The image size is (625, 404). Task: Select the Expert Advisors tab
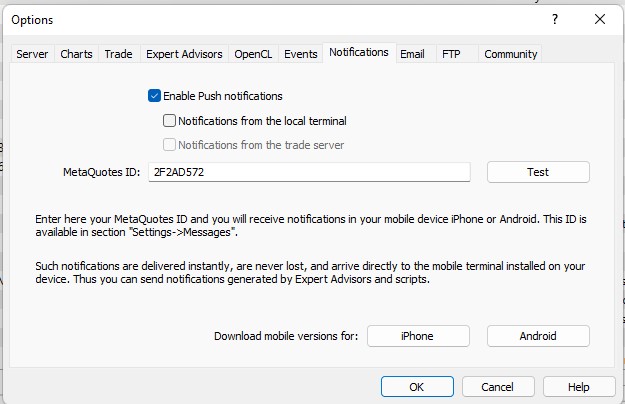(x=184, y=54)
